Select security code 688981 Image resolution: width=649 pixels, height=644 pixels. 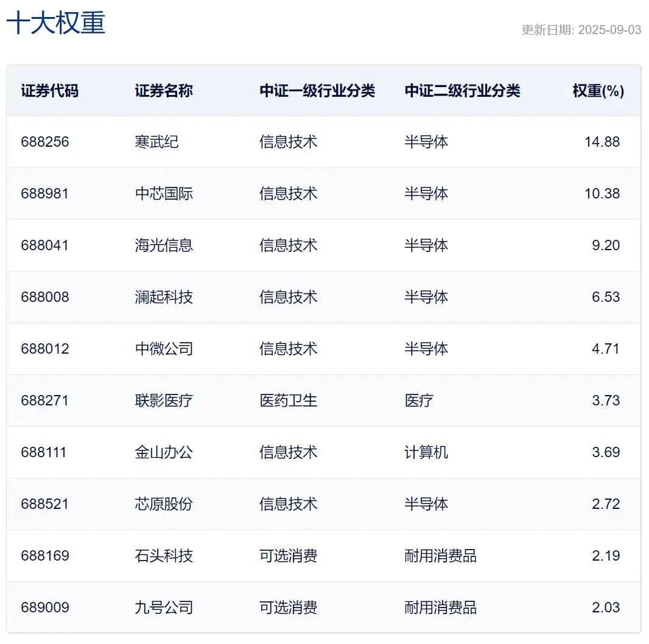click(44, 194)
